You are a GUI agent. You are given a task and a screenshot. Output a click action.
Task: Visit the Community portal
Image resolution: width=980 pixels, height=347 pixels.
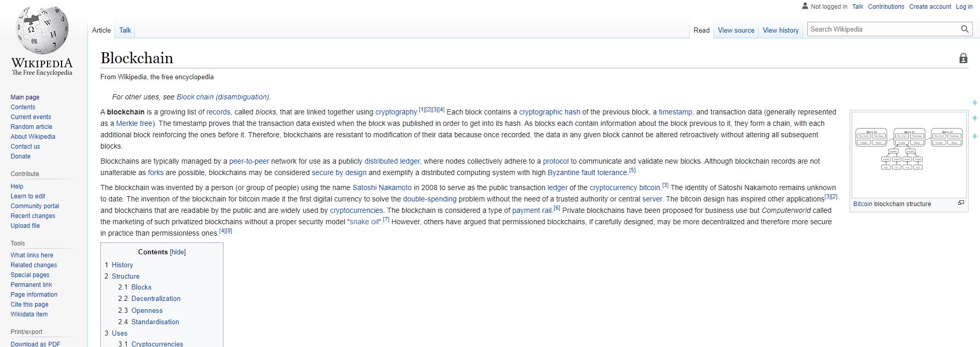tap(35, 206)
